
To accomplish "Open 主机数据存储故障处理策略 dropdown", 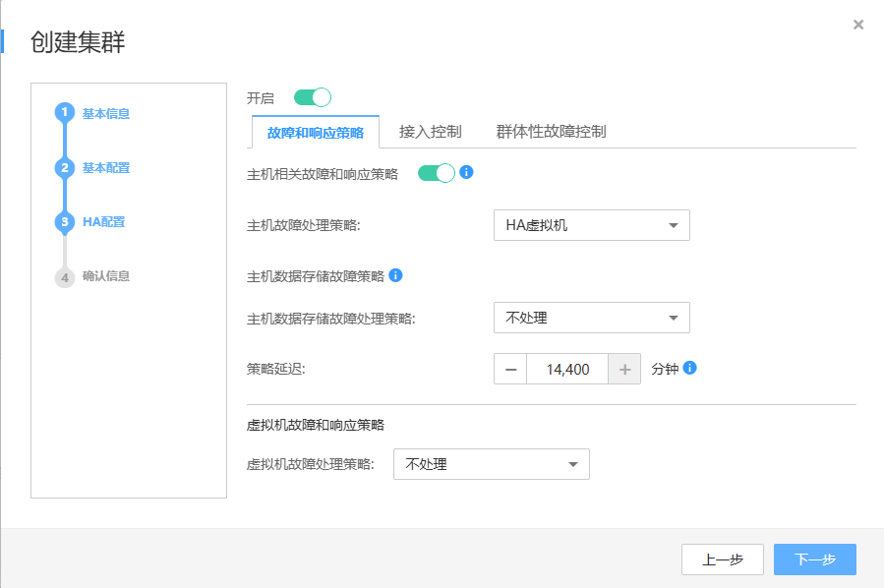I will [x=591, y=318].
